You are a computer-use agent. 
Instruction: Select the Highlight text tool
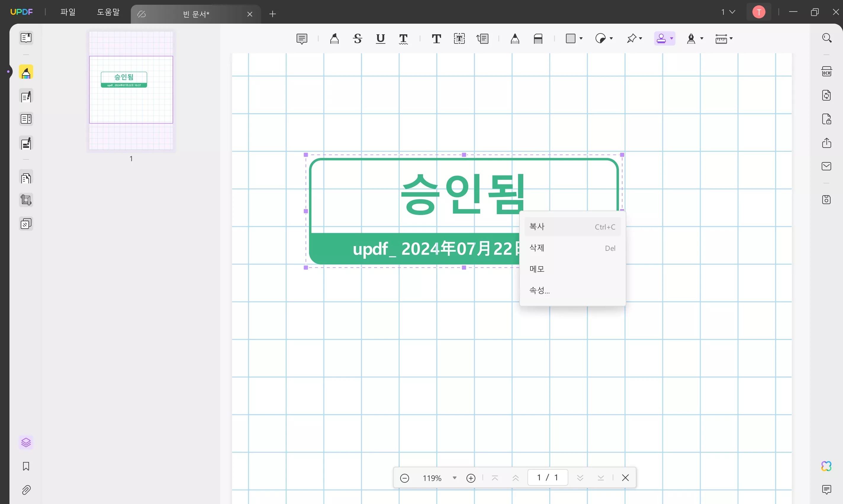[x=334, y=39]
